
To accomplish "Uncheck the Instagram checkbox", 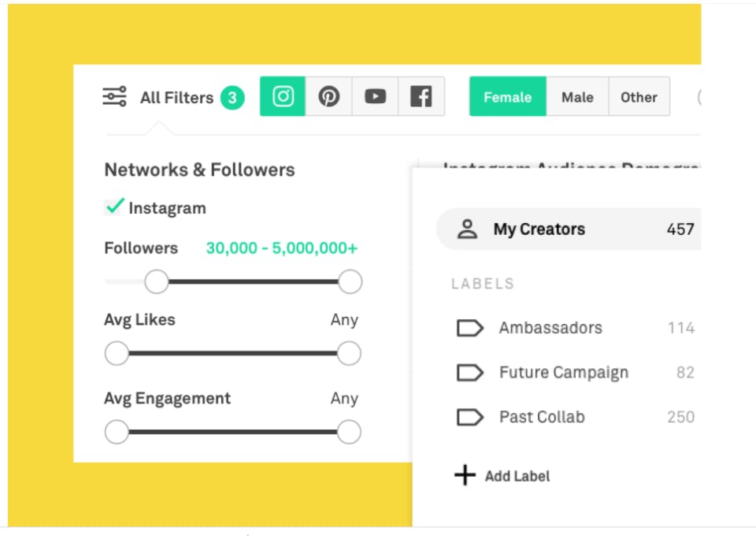I will 115,207.
